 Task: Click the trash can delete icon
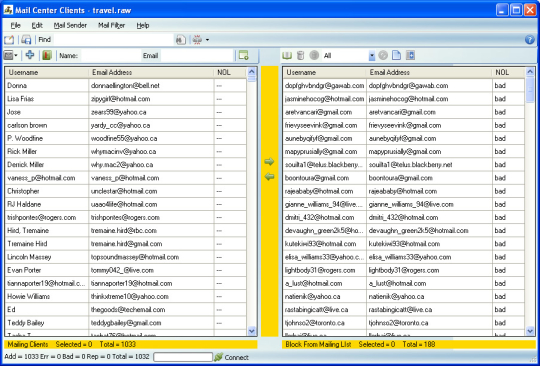click(x=300, y=55)
